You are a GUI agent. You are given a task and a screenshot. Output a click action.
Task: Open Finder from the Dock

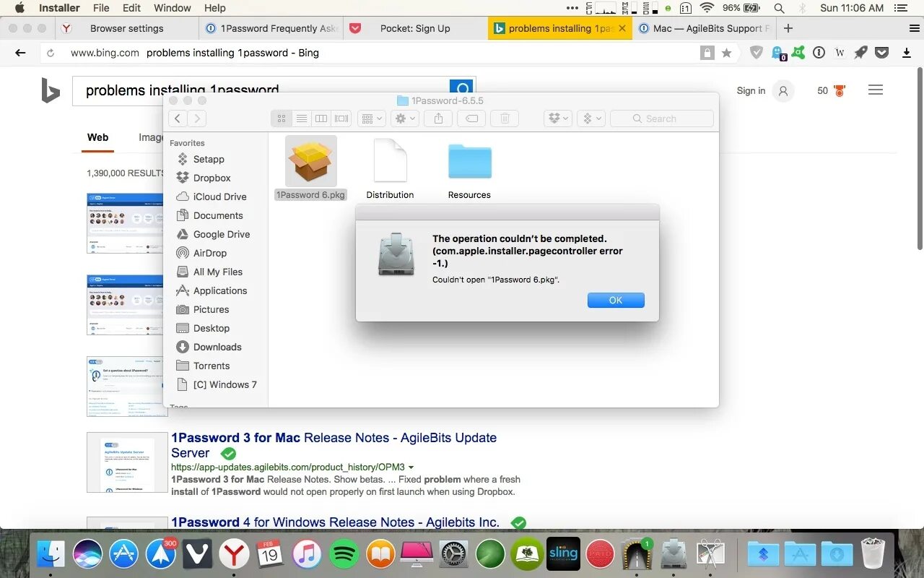[x=51, y=555]
